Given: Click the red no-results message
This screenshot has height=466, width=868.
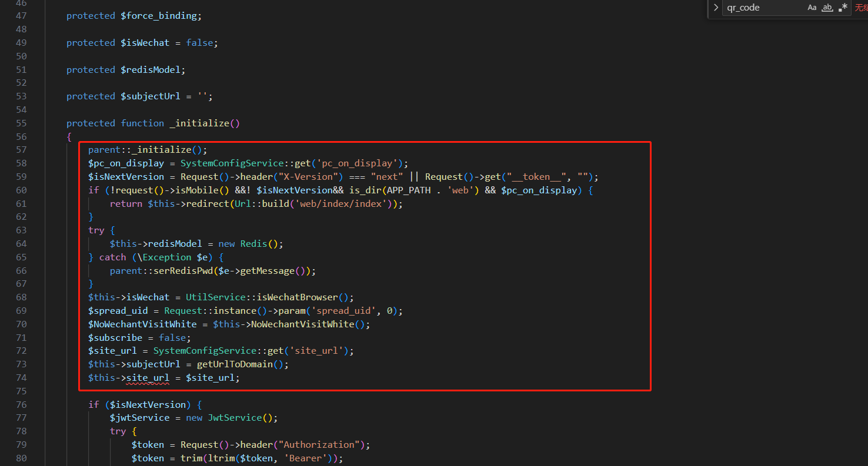Looking at the screenshot, I should pyautogui.click(x=861, y=8).
